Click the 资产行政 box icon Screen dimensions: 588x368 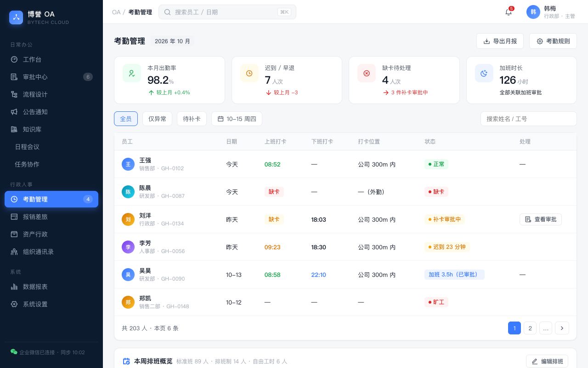(14, 234)
